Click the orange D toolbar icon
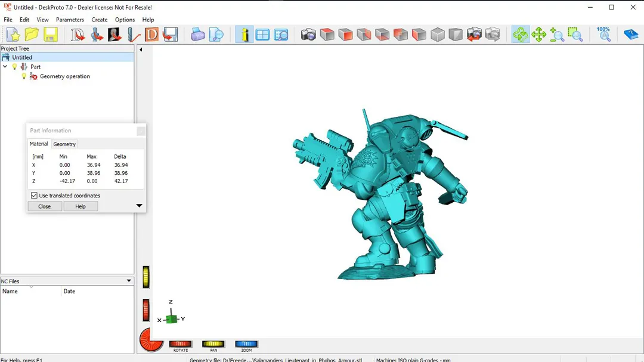This screenshot has width=644, height=362. click(151, 35)
